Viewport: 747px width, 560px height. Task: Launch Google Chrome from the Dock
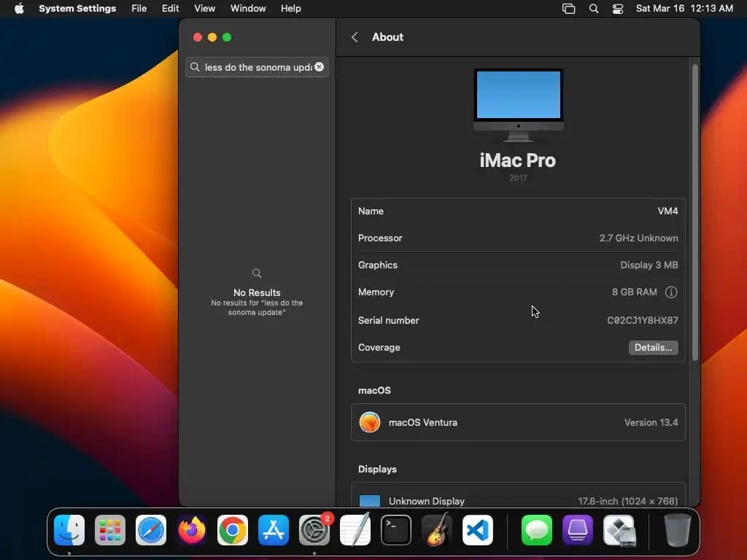point(233,530)
